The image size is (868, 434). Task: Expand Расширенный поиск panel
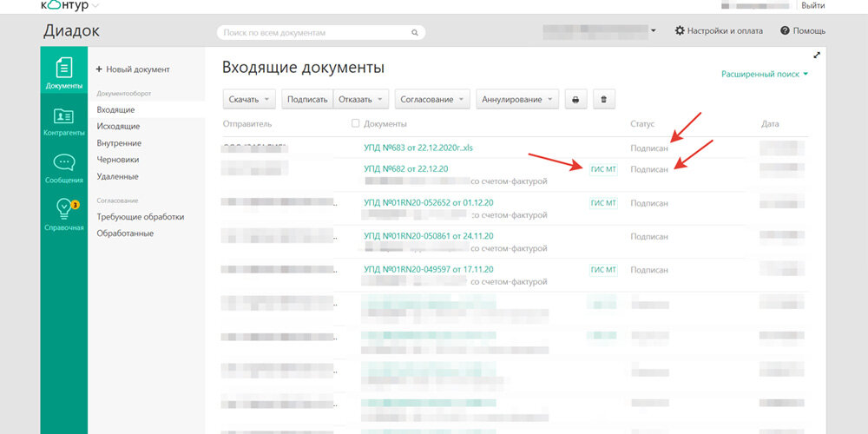[x=765, y=74]
